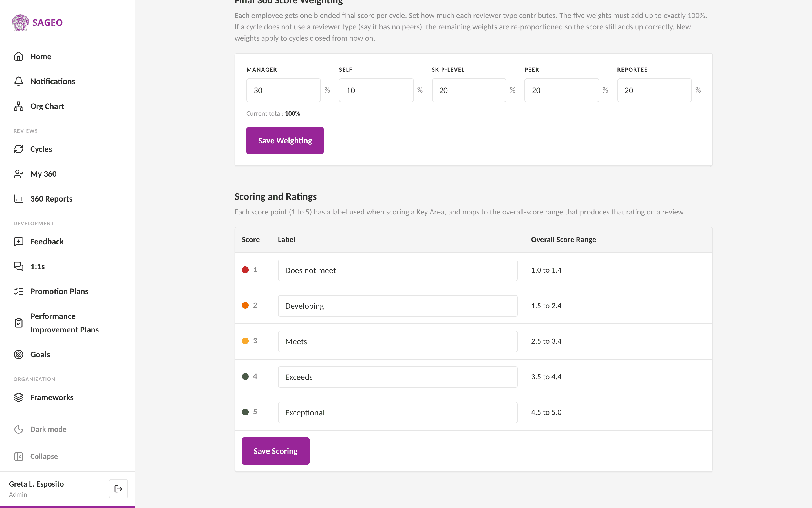Click the Cycles refresh icon

pos(18,149)
